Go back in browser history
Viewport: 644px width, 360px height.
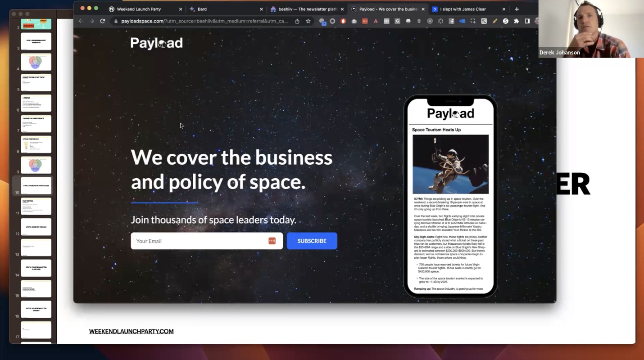coord(81,21)
